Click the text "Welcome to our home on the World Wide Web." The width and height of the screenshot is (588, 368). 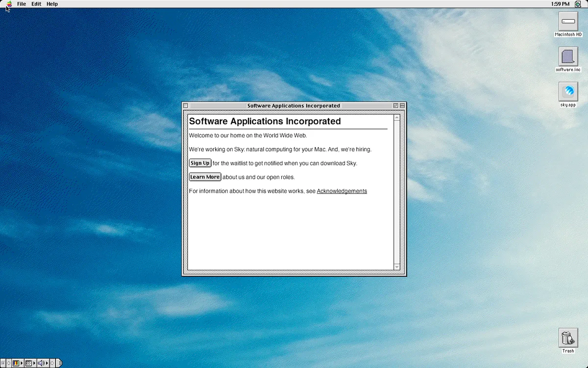(x=248, y=135)
